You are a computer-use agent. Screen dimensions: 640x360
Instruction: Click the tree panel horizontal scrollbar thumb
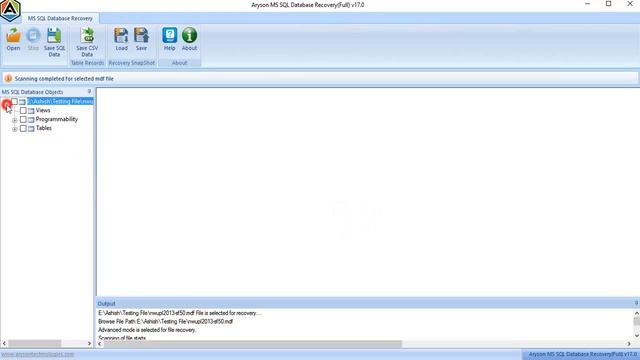[35, 344]
